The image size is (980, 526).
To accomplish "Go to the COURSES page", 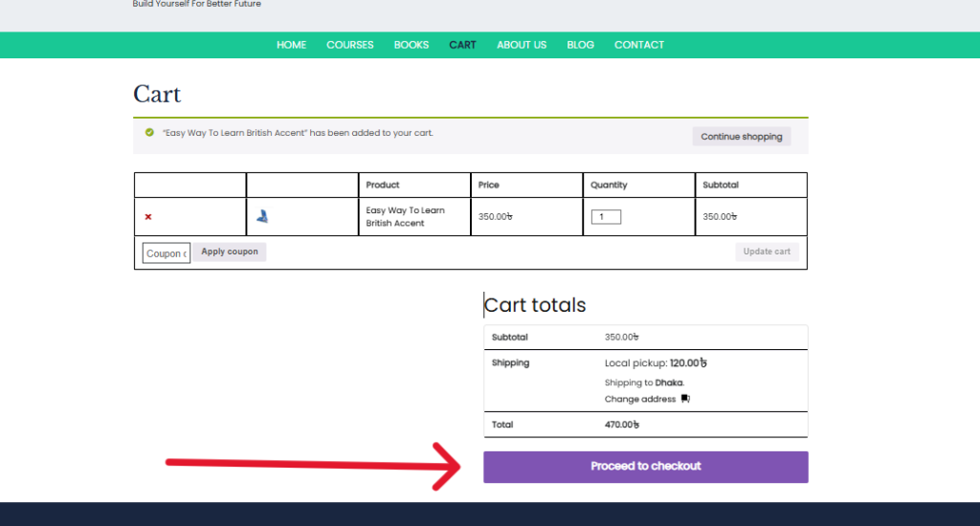I will [x=350, y=45].
